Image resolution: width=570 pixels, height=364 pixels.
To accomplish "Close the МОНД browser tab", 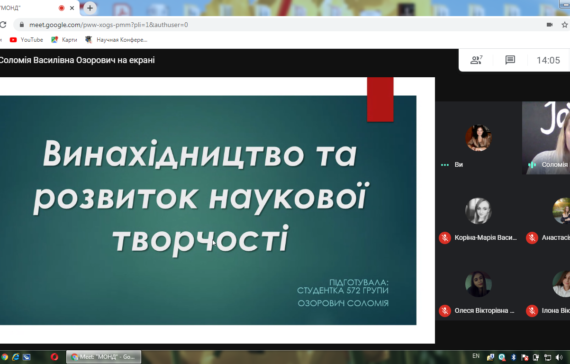I will coord(72,8).
